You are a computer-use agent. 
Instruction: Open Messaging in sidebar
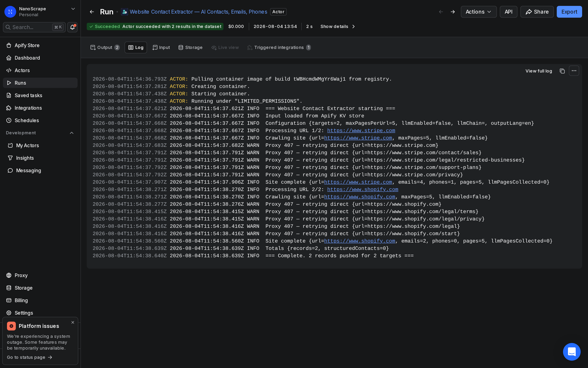(x=40, y=170)
